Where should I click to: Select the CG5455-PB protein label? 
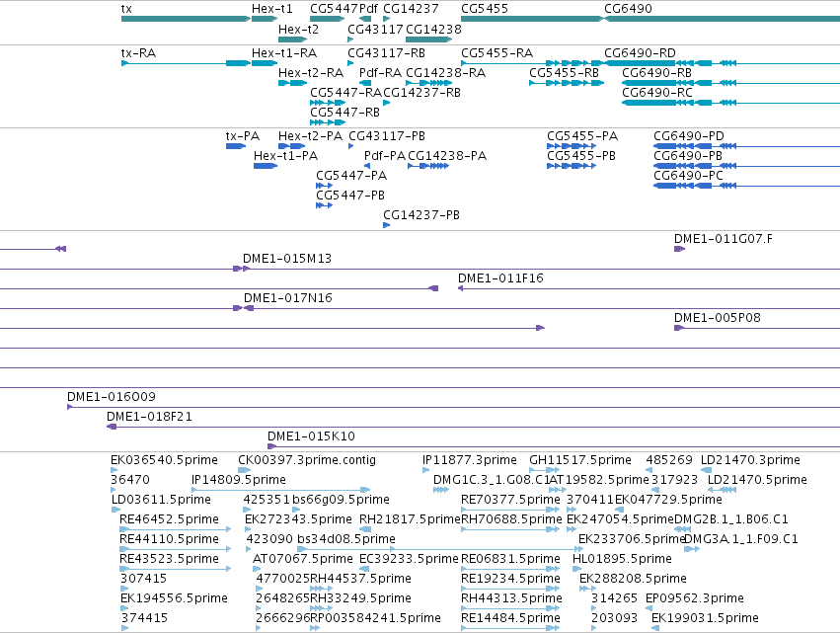pos(581,155)
